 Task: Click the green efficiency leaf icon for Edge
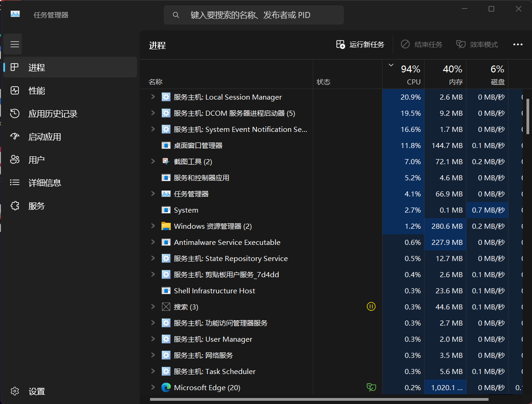coord(371,387)
